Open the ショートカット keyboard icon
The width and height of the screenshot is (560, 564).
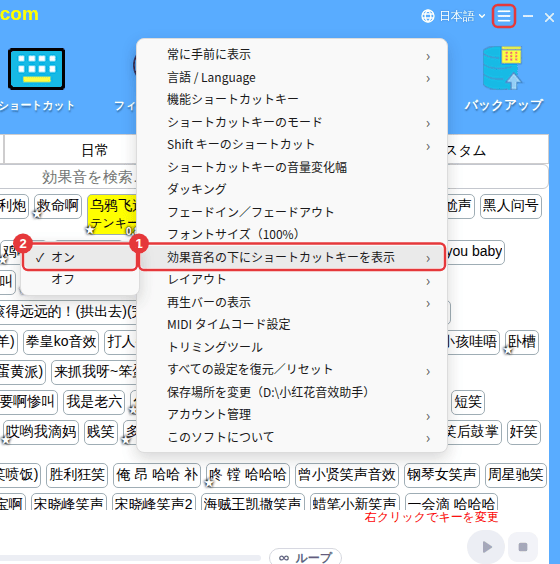(36, 69)
